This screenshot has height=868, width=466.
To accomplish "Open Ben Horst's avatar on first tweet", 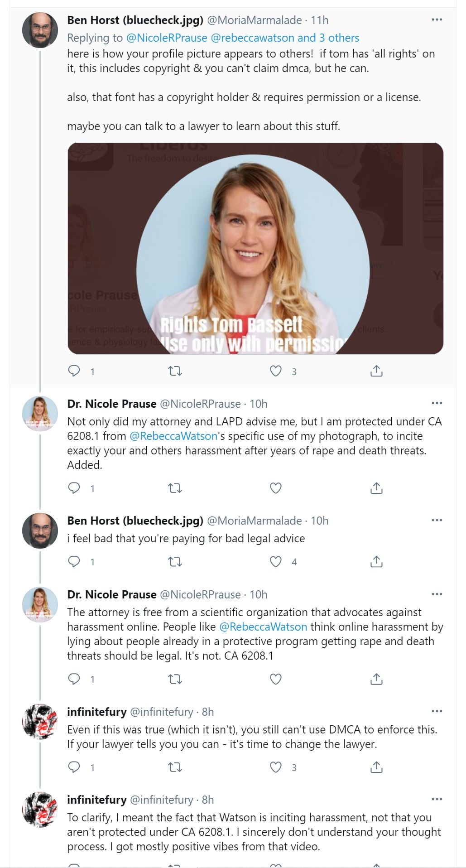I will coord(40,30).
